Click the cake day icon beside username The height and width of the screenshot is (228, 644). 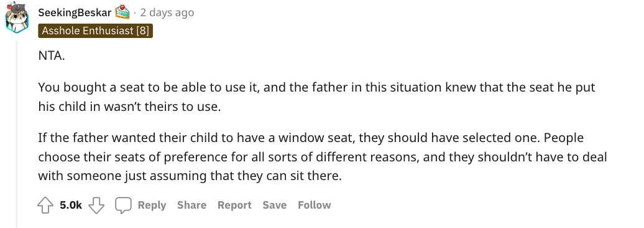(x=122, y=12)
